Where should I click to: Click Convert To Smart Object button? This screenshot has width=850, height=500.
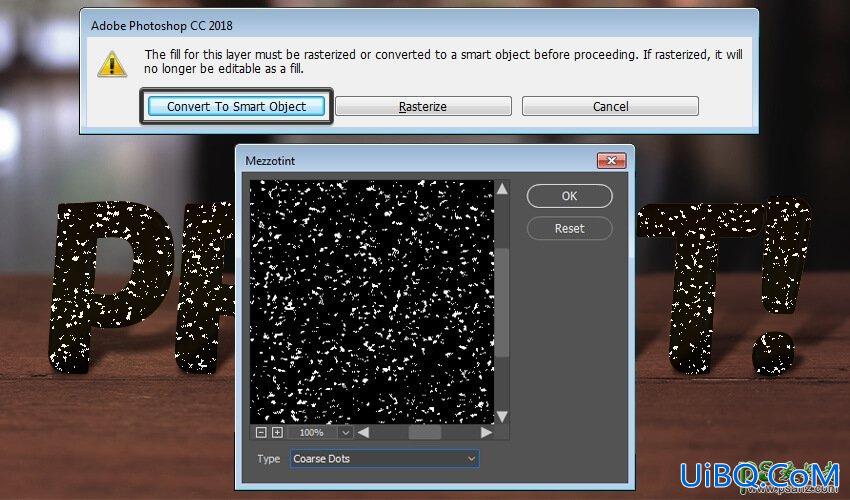(236, 106)
